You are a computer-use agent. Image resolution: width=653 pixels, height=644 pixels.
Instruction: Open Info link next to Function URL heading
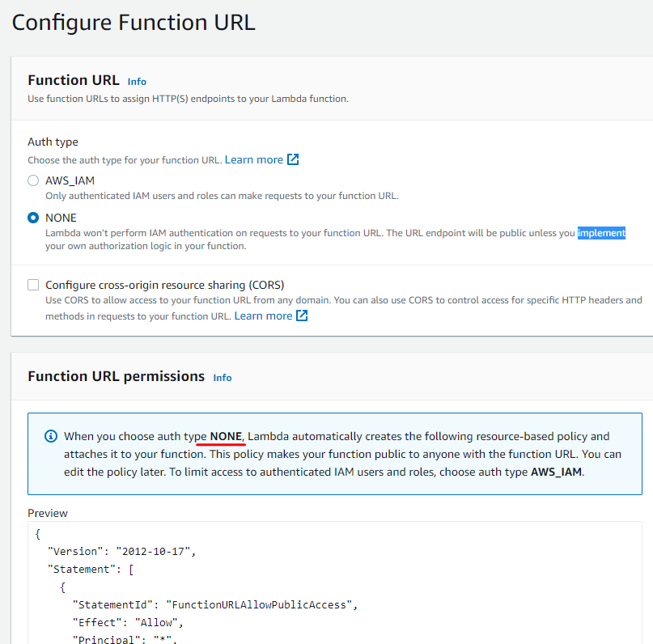137,82
